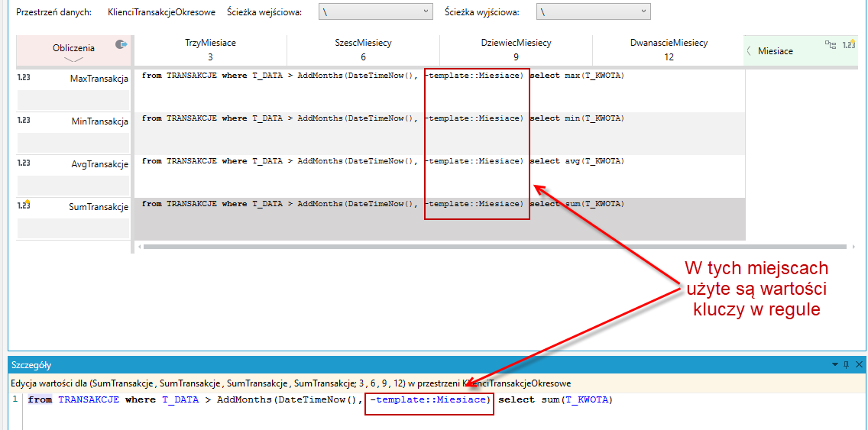The width and height of the screenshot is (868, 430).
Task: Open the Szczegóły panel options dropdown arrow
Action: (835, 364)
